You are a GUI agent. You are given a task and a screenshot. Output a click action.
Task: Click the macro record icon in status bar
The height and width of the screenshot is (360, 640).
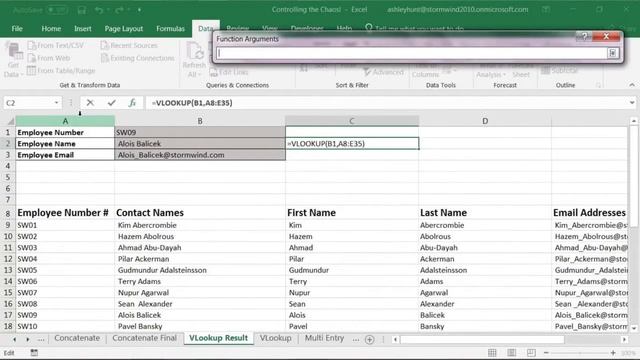pyautogui.click(x=34, y=353)
